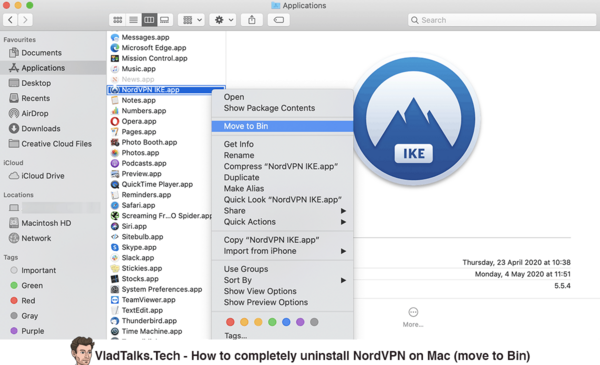The height and width of the screenshot is (365, 600).
Task: Choose Compress "NordVPN IKE.app"
Action: point(282,166)
